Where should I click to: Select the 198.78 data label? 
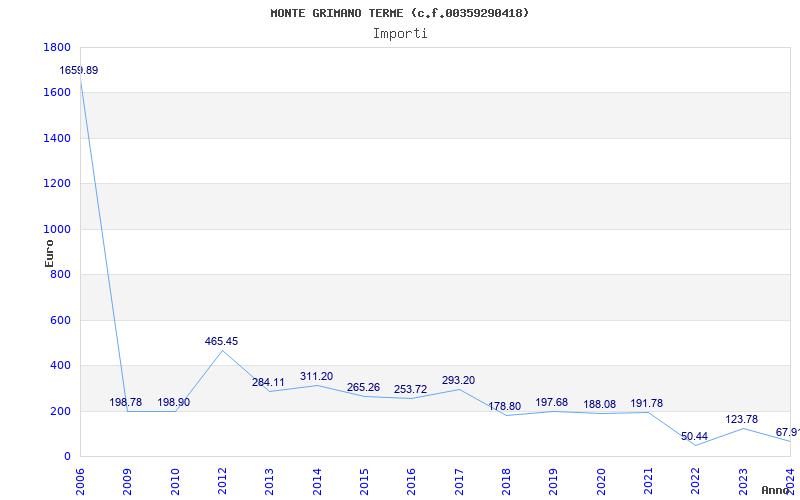pos(126,402)
